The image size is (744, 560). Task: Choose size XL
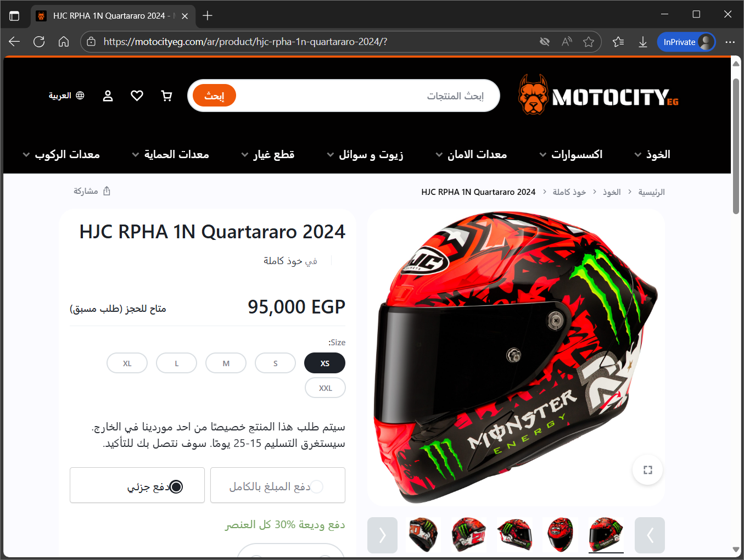tap(127, 363)
